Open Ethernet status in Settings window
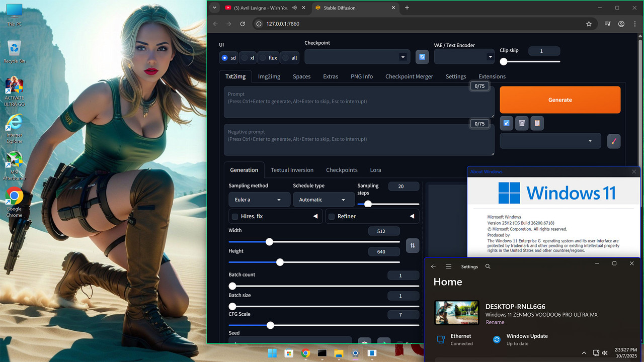 coord(455,339)
